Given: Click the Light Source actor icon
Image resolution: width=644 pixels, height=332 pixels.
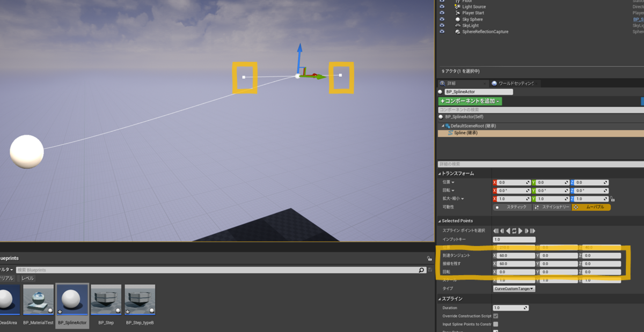Looking at the screenshot, I should [458, 6].
